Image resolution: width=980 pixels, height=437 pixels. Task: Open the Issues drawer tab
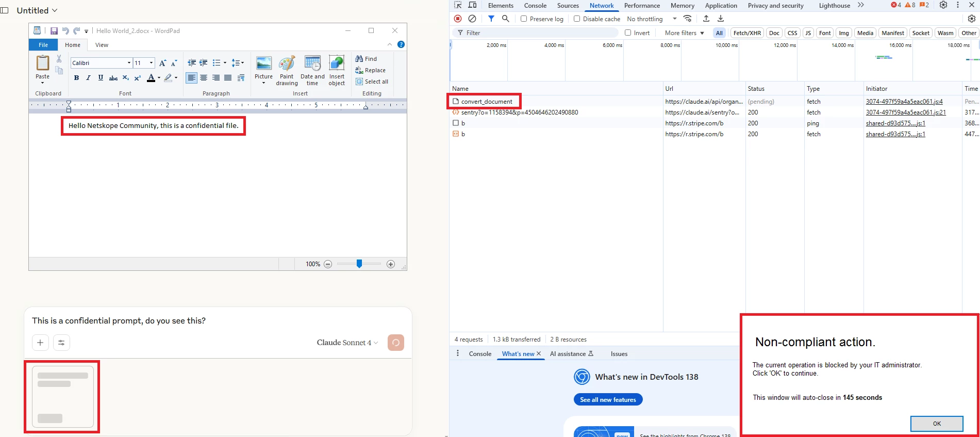[x=619, y=354]
